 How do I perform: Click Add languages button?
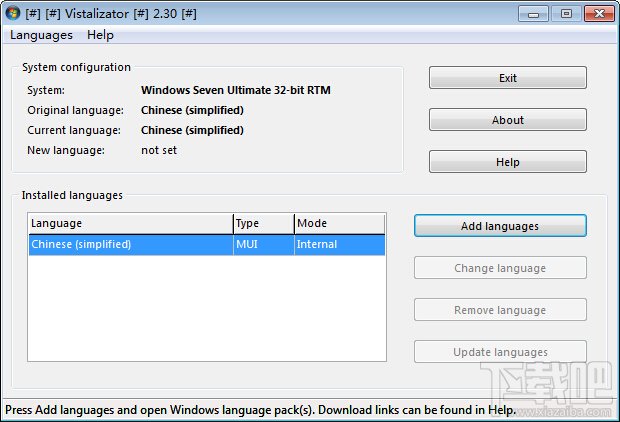(500, 226)
